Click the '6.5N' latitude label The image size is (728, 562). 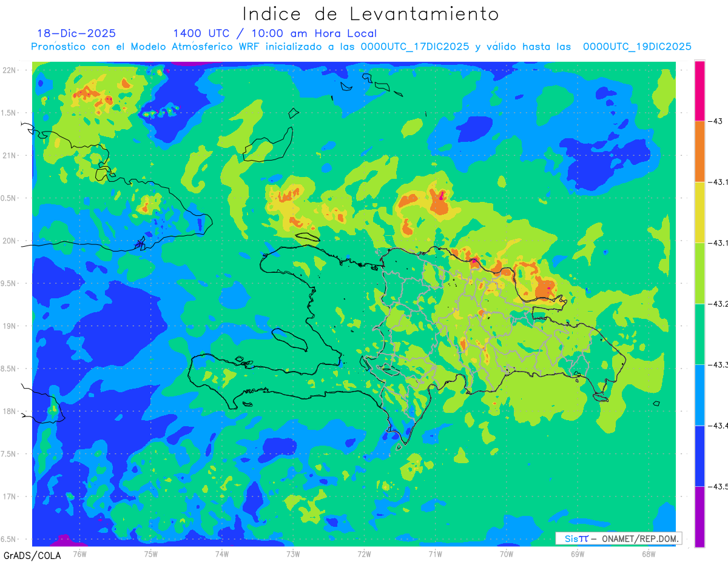[x=9, y=539]
